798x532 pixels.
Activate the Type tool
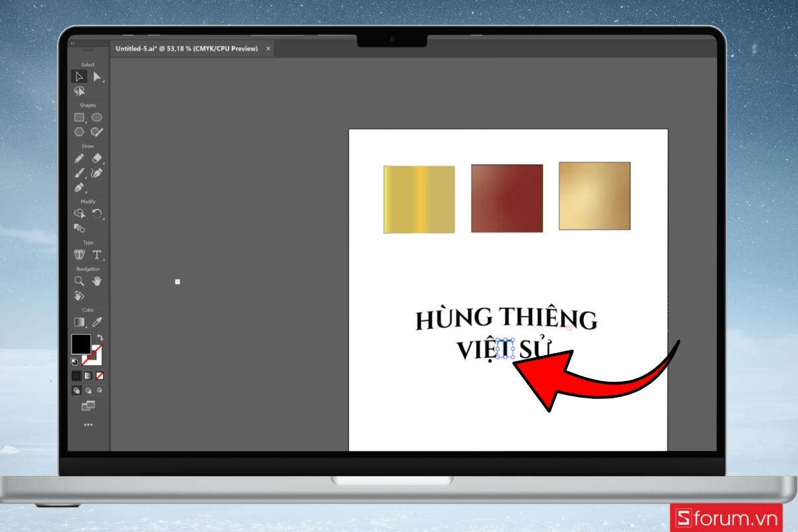pyautogui.click(x=97, y=255)
